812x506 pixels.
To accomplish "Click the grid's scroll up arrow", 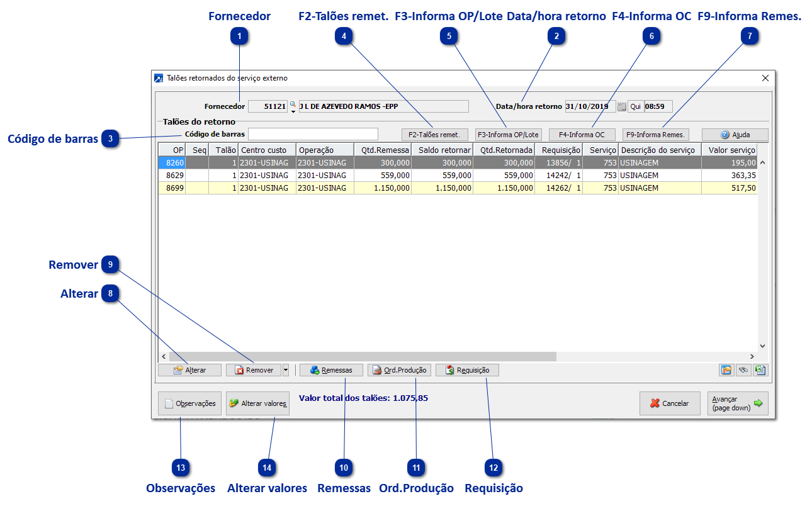I will (x=762, y=162).
